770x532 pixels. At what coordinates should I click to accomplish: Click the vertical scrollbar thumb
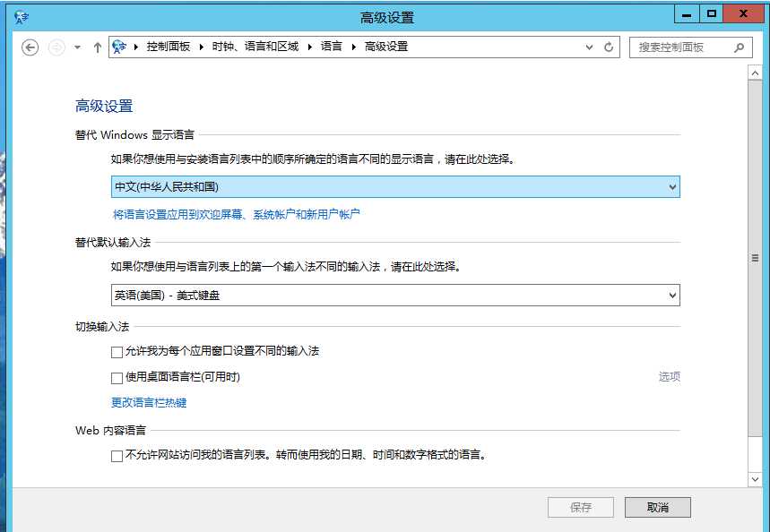(755, 258)
